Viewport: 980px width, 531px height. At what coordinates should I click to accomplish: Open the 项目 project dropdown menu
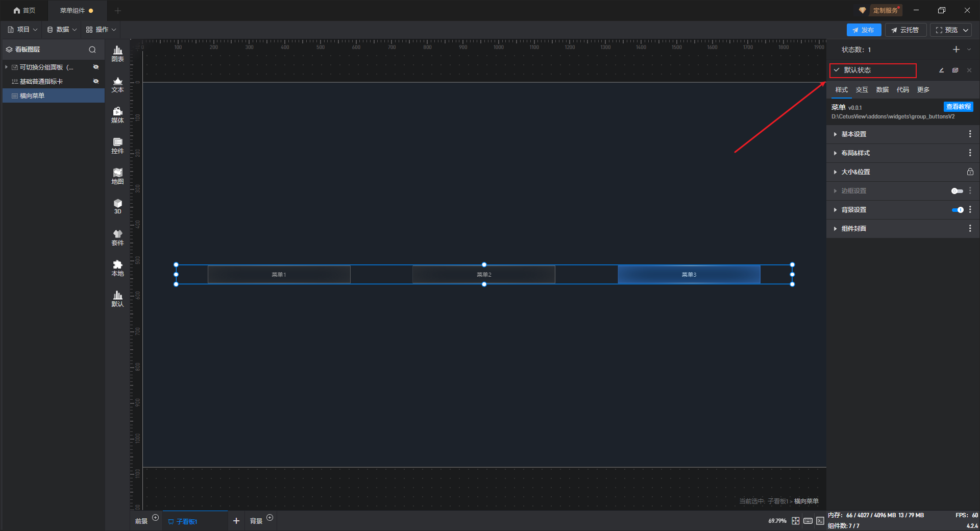click(x=22, y=30)
